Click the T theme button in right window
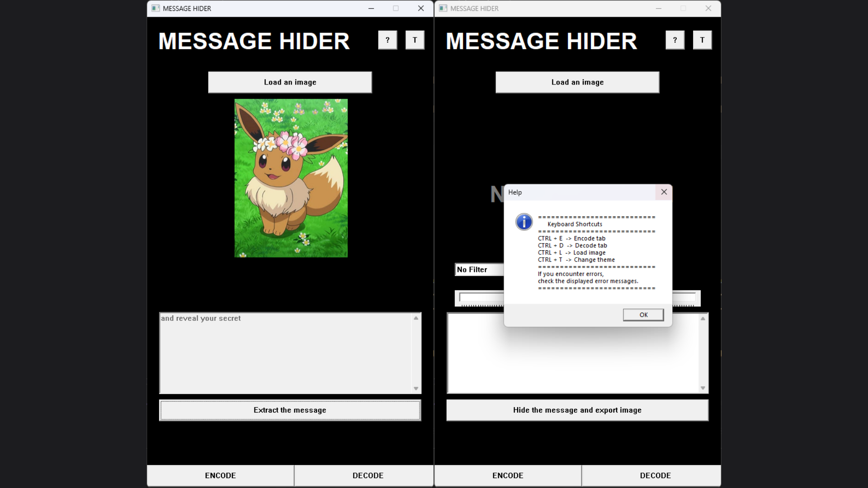Screen dimensions: 868x488 pos(702,40)
